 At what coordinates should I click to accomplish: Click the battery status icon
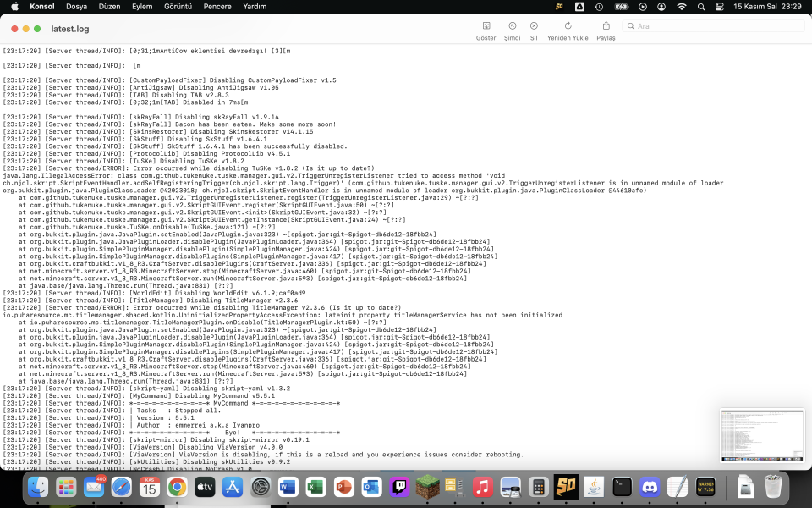pyautogui.click(x=621, y=7)
